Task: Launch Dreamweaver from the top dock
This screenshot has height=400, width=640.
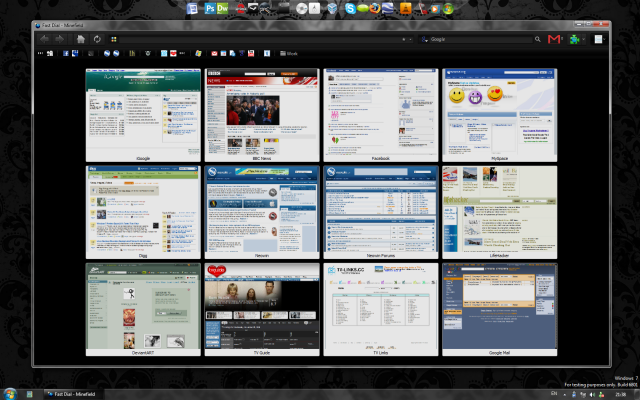Action: [x=222, y=8]
